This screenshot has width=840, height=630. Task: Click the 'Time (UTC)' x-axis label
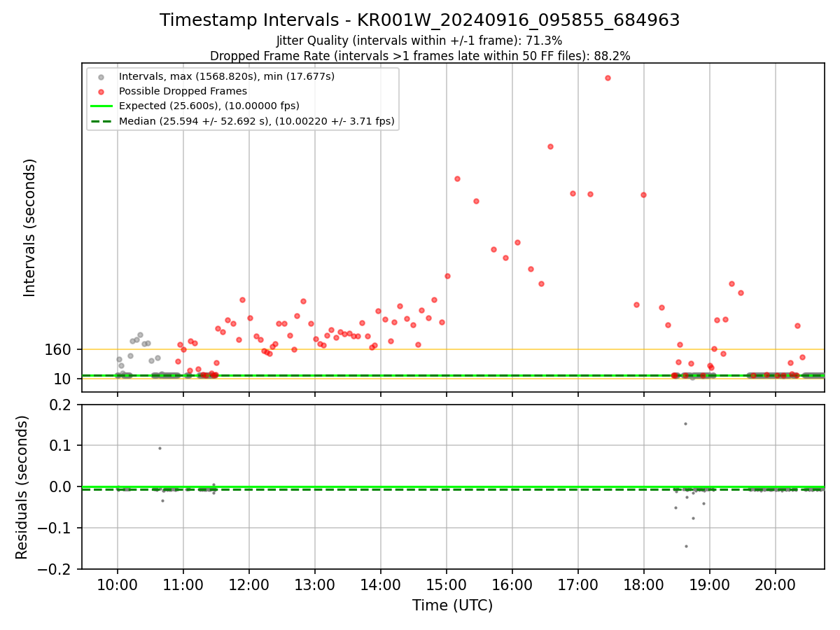tap(452, 605)
